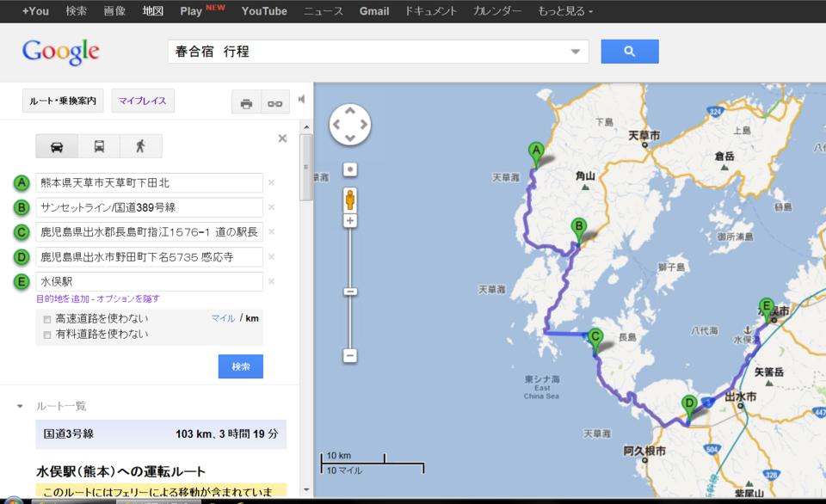Click the link chain icon
The width and height of the screenshot is (826, 504).
tap(275, 104)
